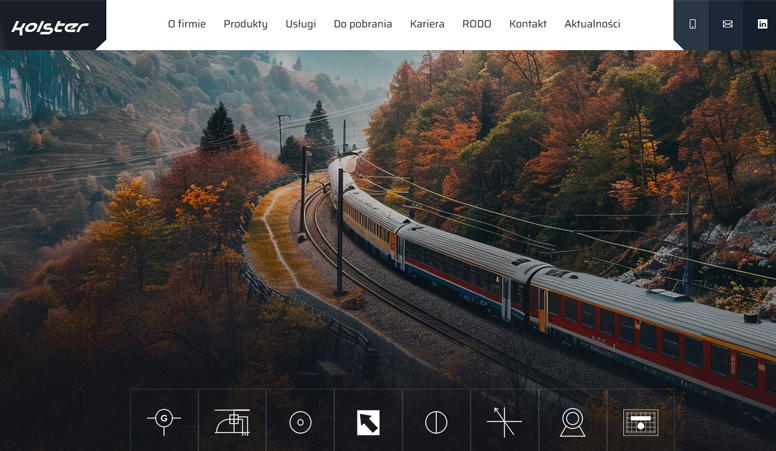Open the O firmie menu
Viewport: 776px width, 451px height.
[x=187, y=24]
